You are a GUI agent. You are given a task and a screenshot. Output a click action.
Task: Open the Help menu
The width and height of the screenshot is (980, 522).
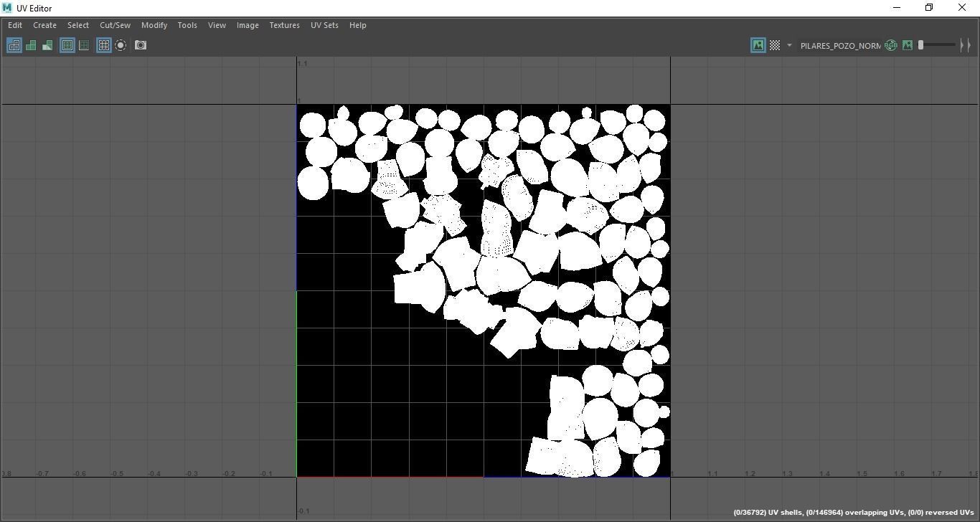[357, 25]
